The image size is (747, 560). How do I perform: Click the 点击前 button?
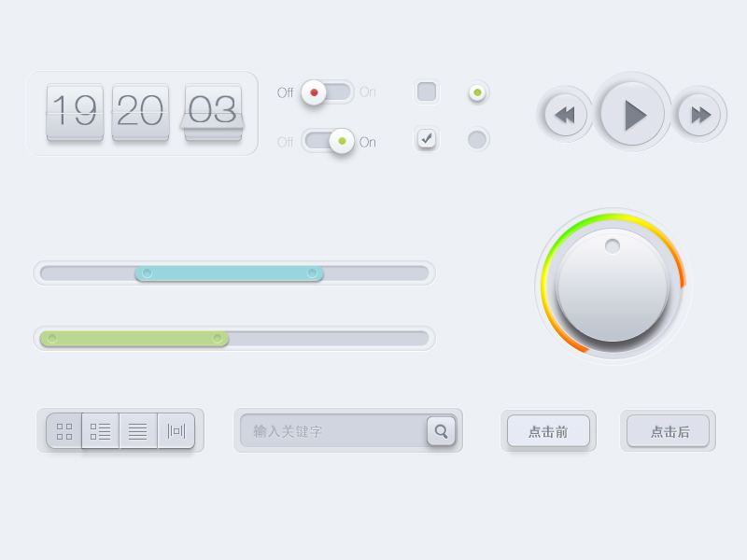click(548, 431)
